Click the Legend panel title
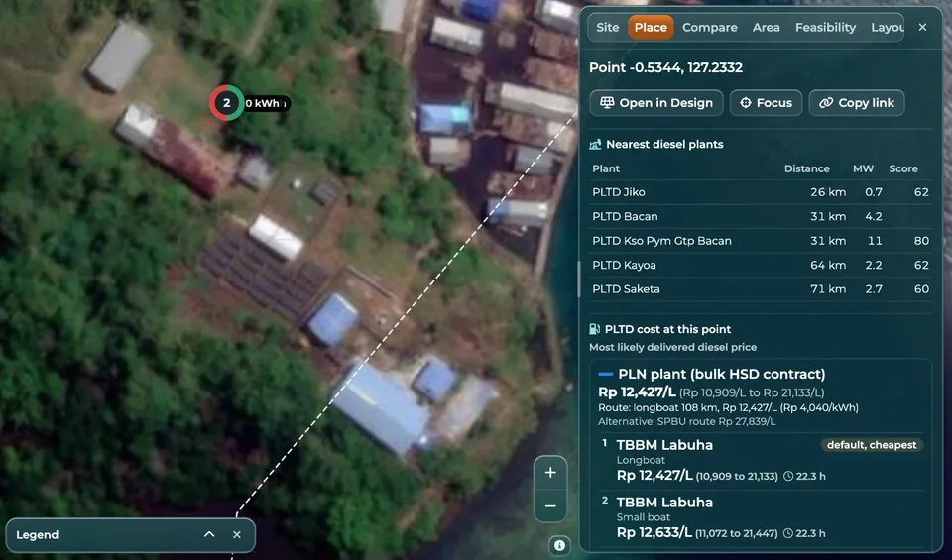The image size is (952, 560). (37, 534)
